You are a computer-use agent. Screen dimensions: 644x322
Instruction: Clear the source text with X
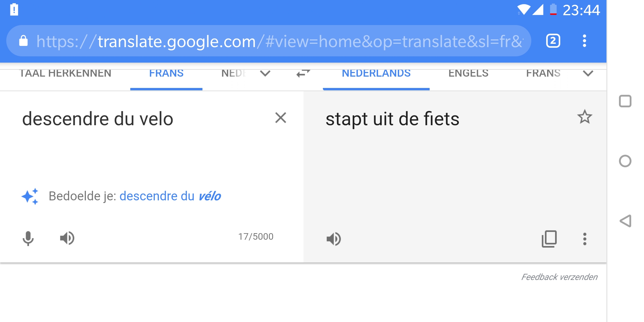coord(281,118)
